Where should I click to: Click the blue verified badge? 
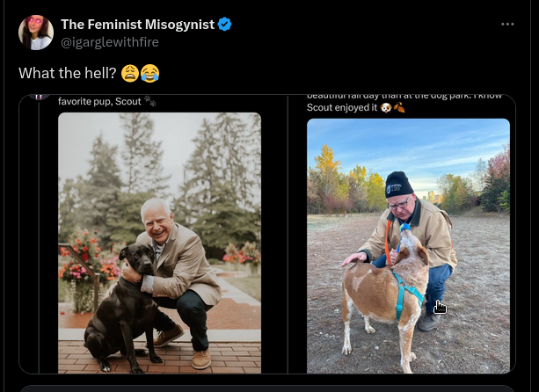click(x=225, y=25)
